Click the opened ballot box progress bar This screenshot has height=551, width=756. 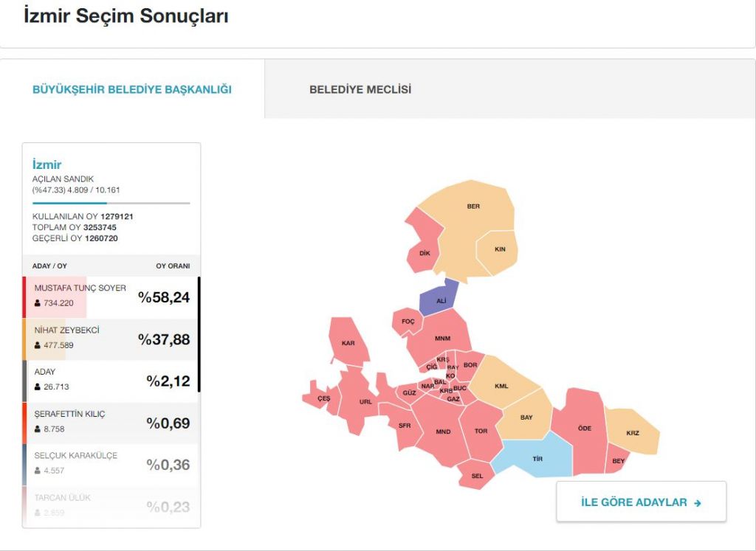111,203
